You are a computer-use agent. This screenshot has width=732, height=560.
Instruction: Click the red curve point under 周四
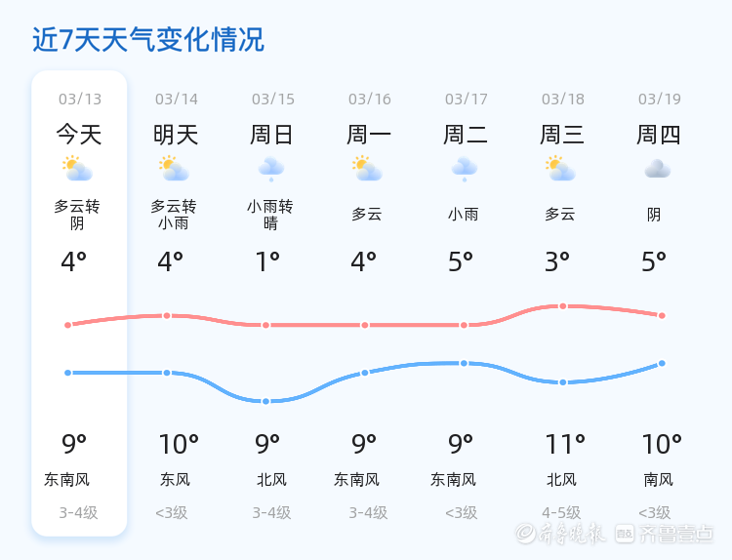tap(662, 316)
